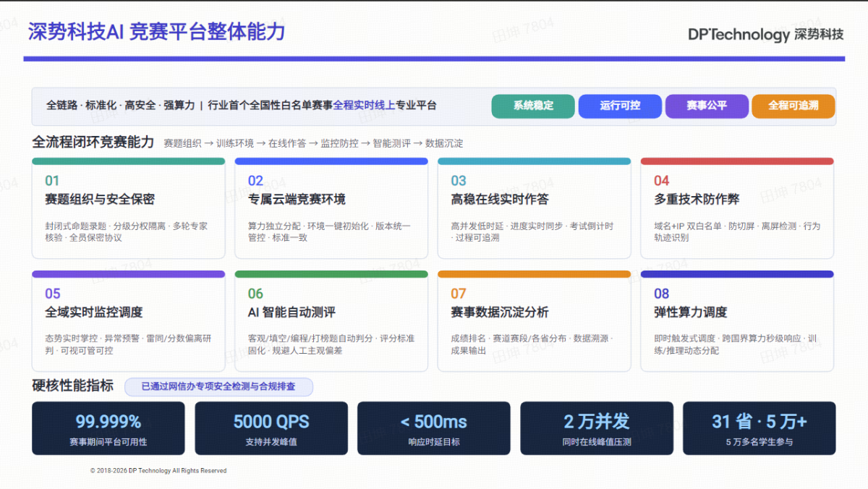Click the 全程可追溯 orange pill button
868x489 pixels.
click(793, 106)
